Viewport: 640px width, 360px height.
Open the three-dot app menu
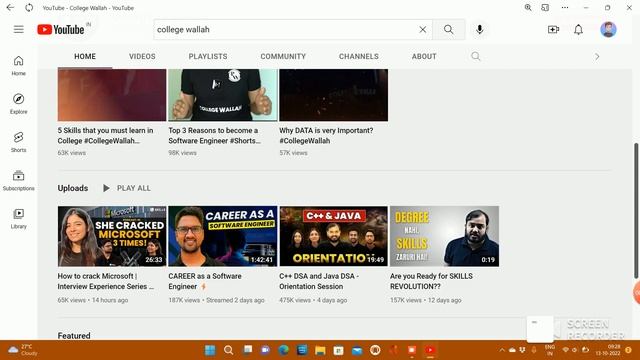pyautogui.click(x=565, y=7)
